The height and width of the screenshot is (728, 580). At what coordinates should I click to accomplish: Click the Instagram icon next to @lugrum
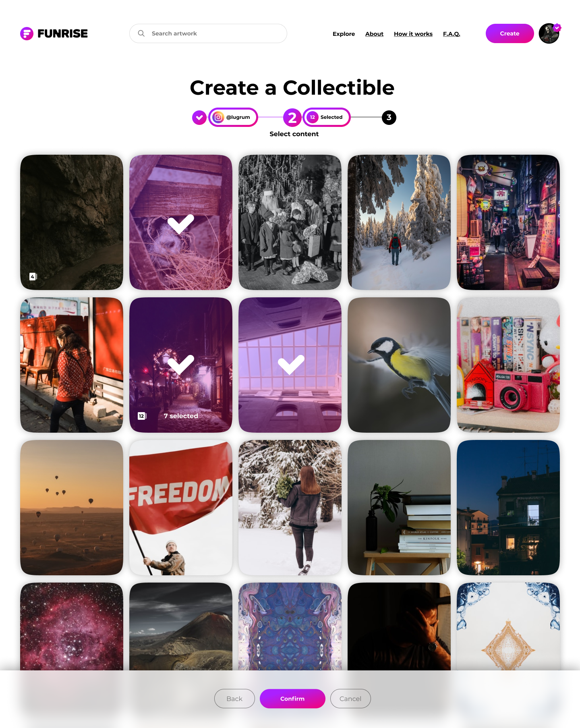tap(218, 117)
